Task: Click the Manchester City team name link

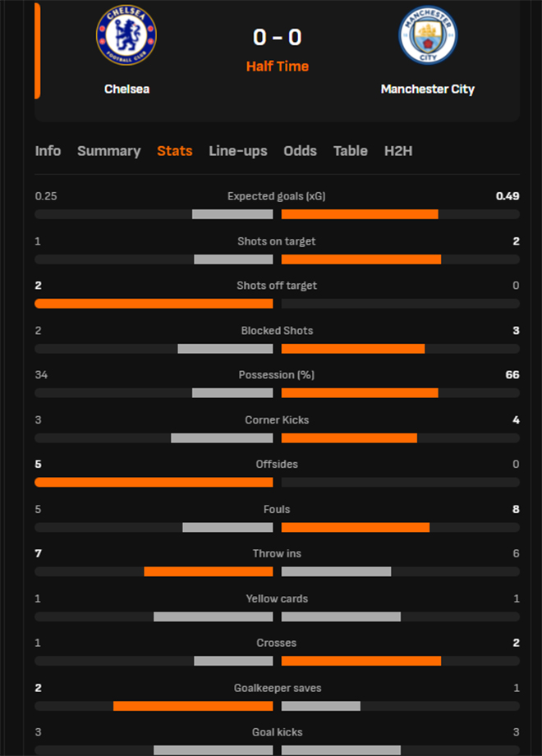Action: pyautogui.click(x=428, y=89)
